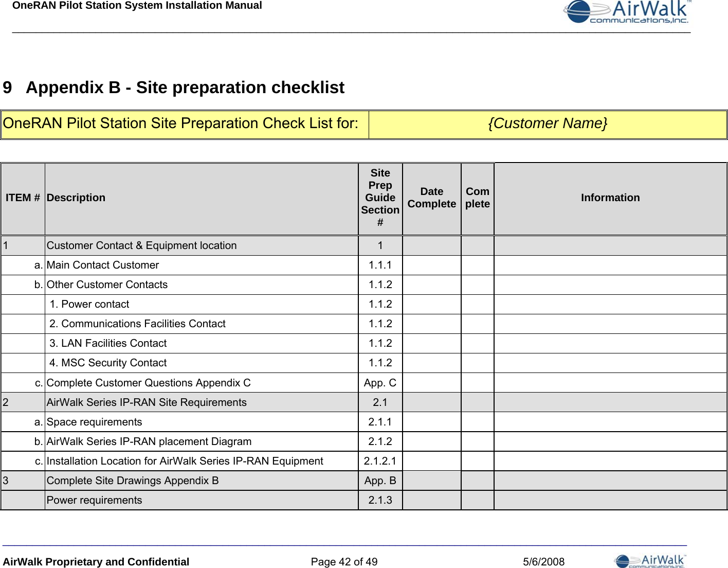Screen dimensions: 728x568
Task: Click section value '2.1.1'
Action: point(380,422)
